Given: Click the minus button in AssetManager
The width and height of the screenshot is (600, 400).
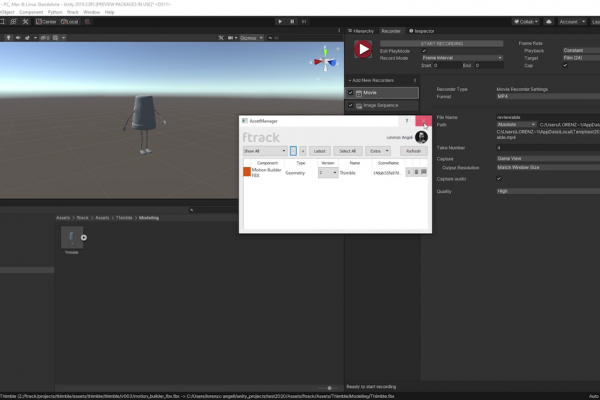Looking at the screenshot, I should 293,151.
